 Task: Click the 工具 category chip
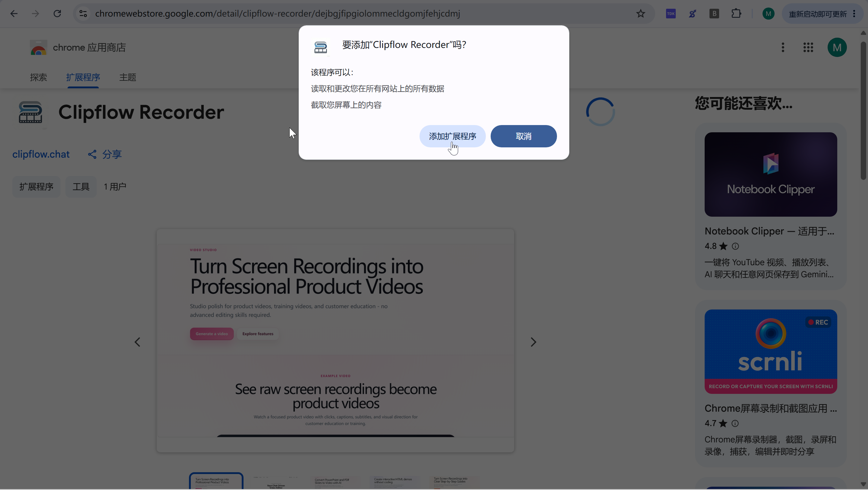coord(81,186)
